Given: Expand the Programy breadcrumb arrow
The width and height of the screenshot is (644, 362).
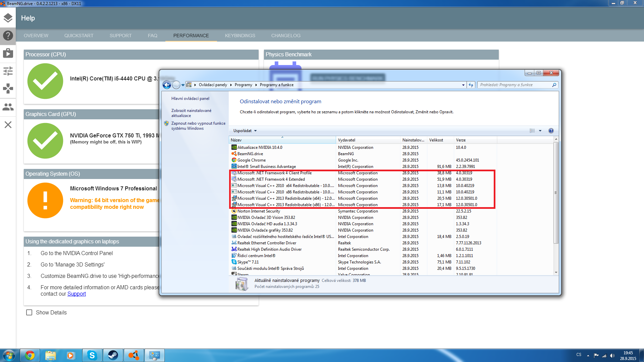Looking at the screenshot, I should point(256,85).
